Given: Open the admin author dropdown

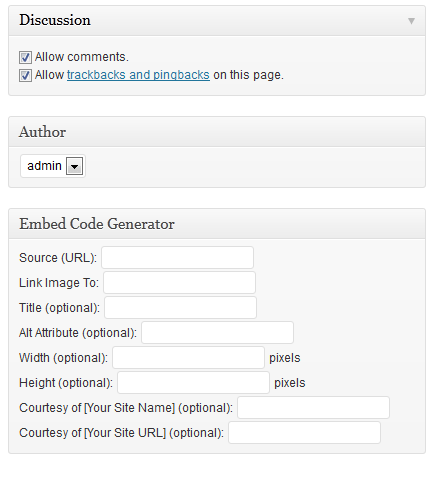Looking at the screenshot, I should click(x=53, y=166).
